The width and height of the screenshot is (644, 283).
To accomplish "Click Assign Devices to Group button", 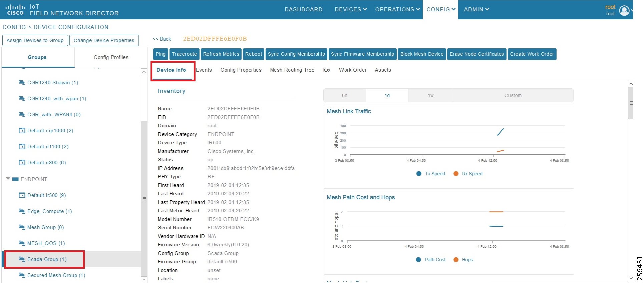I will tap(35, 40).
